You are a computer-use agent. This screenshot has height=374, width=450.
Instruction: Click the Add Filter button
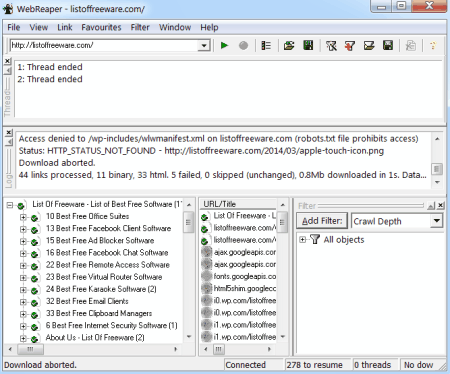pyautogui.click(x=322, y=221)
